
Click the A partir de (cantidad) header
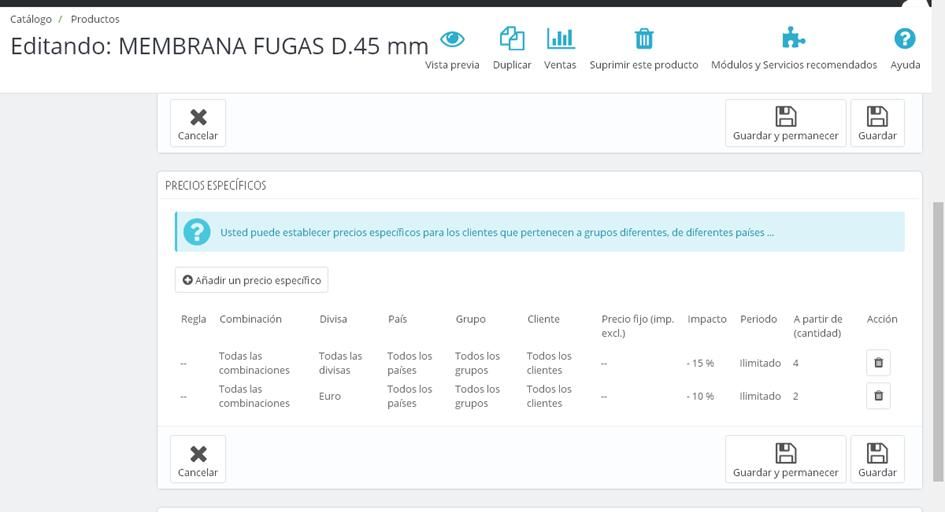[818, 326]
